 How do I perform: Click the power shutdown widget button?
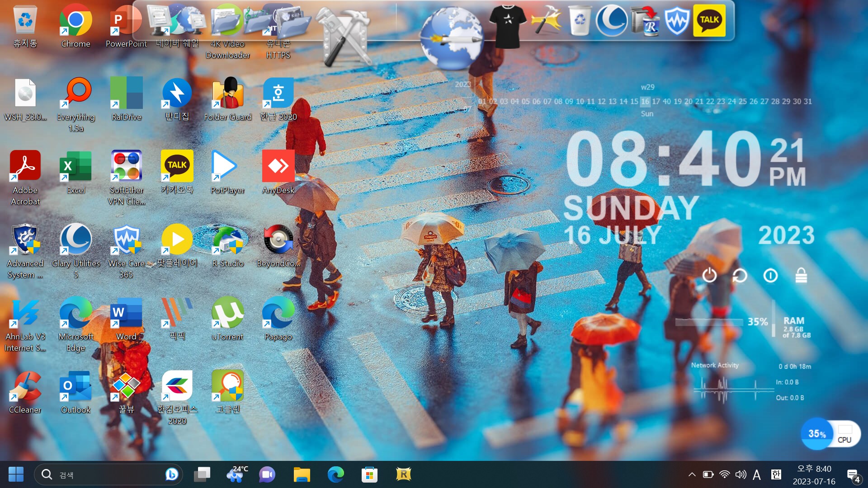pos(709,275)
